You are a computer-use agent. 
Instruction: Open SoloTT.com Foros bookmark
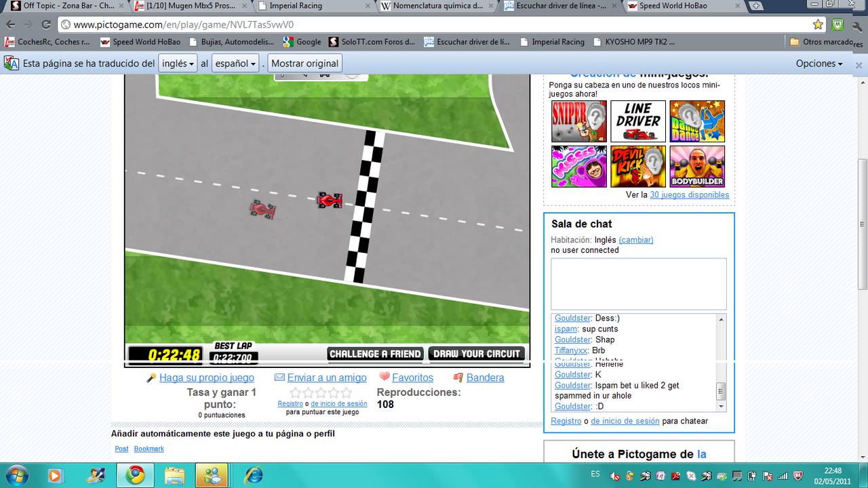(372, 41)
